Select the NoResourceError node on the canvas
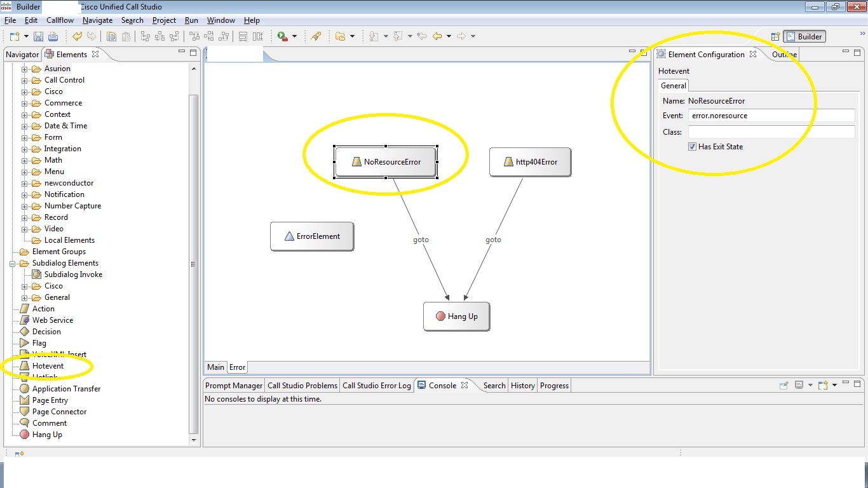868x488 pixels. pos(386,162)
